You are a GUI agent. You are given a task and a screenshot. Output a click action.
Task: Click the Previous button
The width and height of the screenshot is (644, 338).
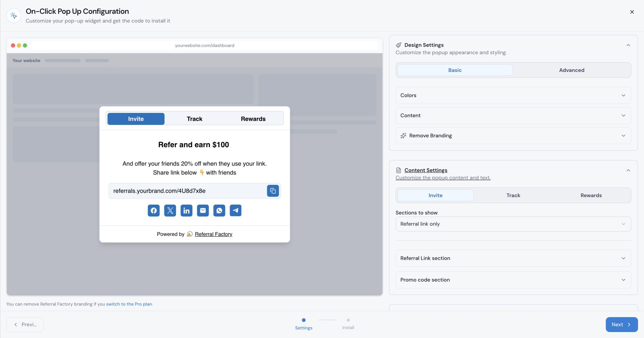click(25, 325)
